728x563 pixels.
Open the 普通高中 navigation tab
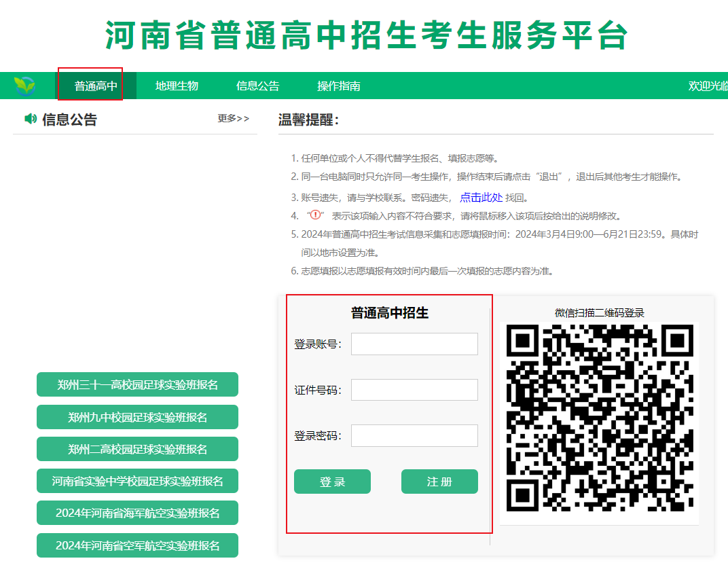(x=96, y=86)
